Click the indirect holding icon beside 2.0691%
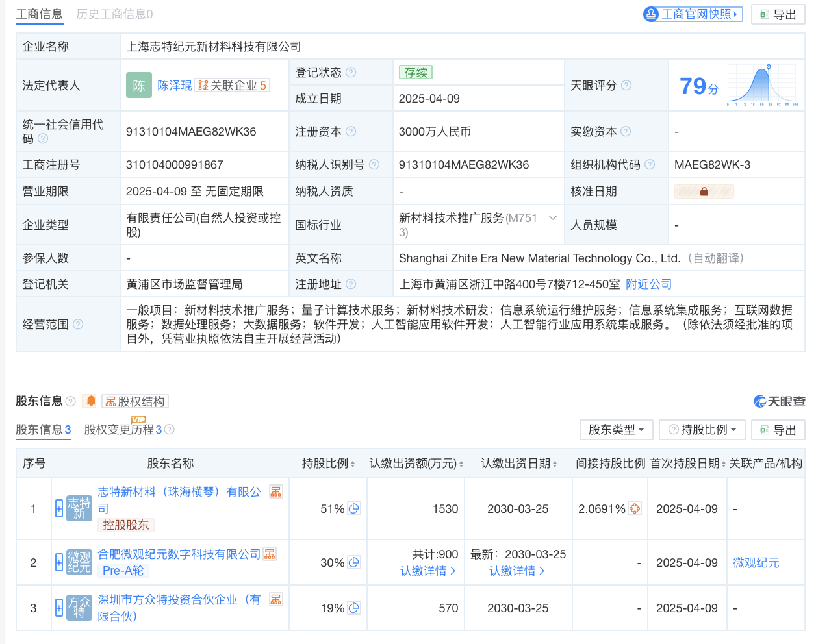The image size is (816, 644). pos(635,509)
